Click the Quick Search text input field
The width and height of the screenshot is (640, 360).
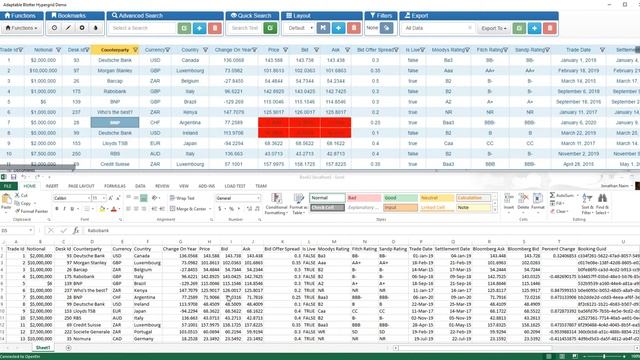pos(245,28)
